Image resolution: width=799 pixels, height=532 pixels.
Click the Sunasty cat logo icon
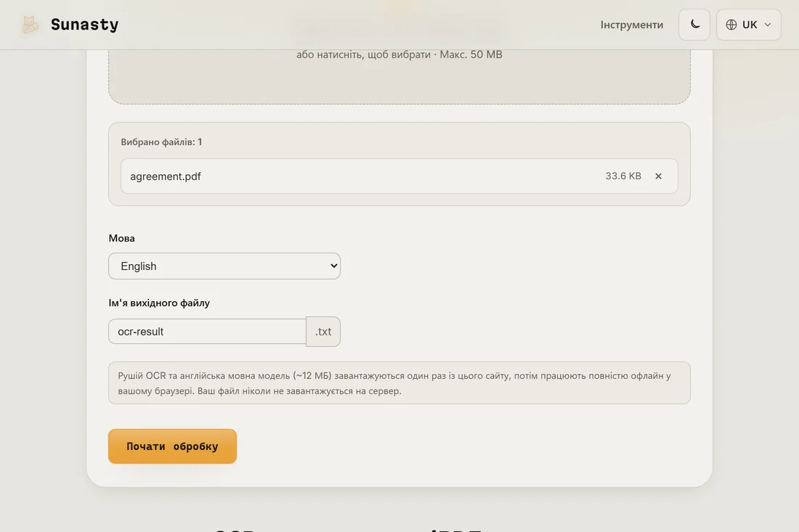(x=30, y=25)
